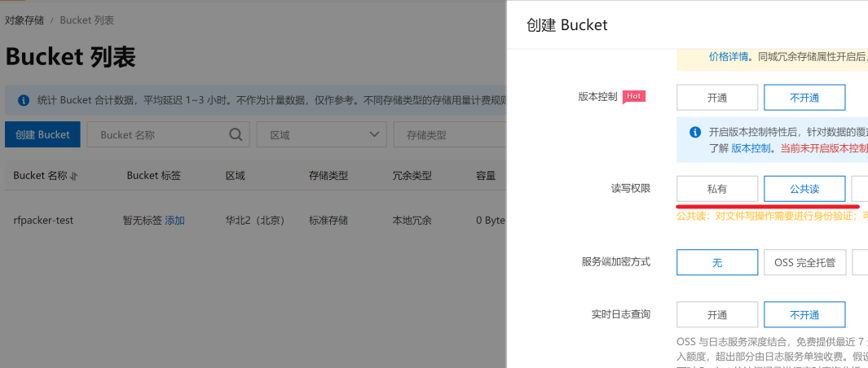This screenshot has width=868, height=368.
Task: Click the Hot badge beside 版本控制
Action: click(634, 96)
